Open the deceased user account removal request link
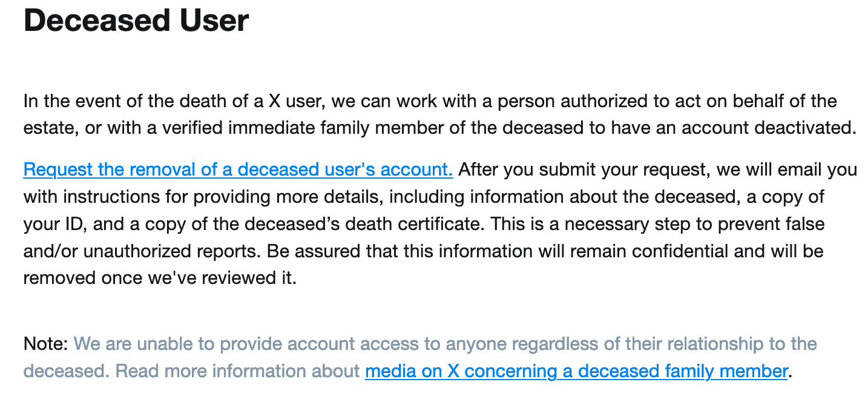Viewport: 868px width, 402px height. [x=238, y=170]
